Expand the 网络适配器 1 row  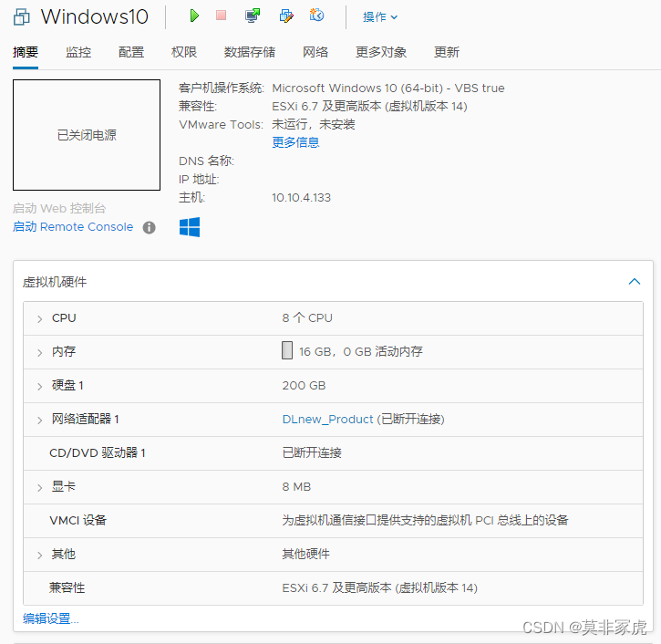tap(39, 420)
